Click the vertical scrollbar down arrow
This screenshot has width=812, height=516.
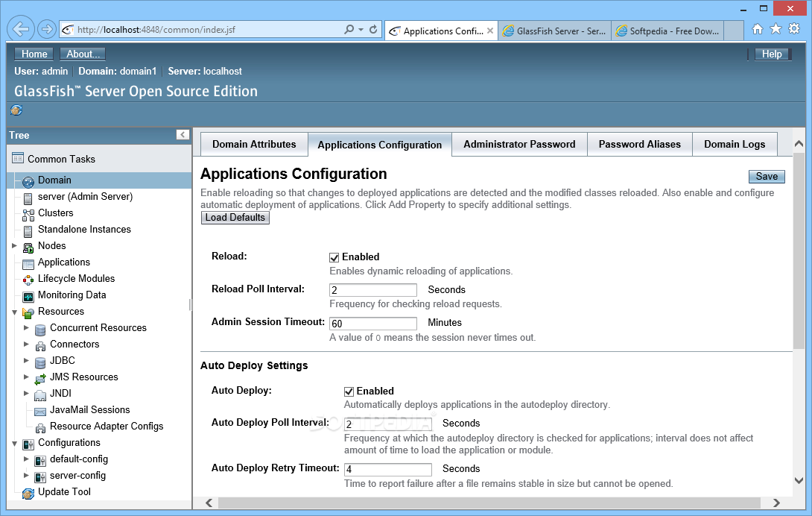(799, 481)
